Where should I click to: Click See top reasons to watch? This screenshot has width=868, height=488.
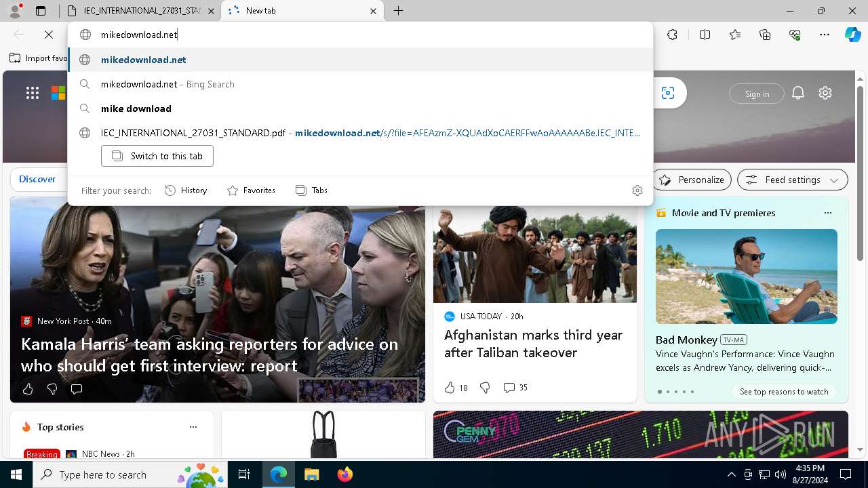784,392
